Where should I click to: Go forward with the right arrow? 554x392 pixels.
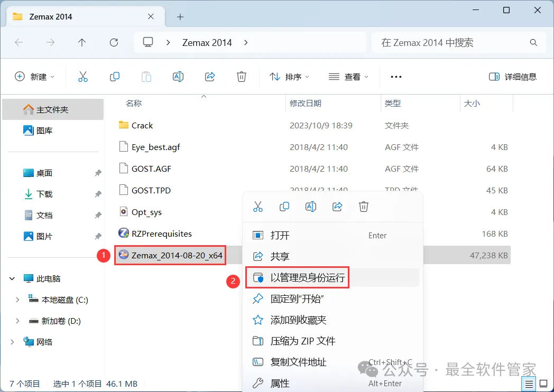point(51,43)
